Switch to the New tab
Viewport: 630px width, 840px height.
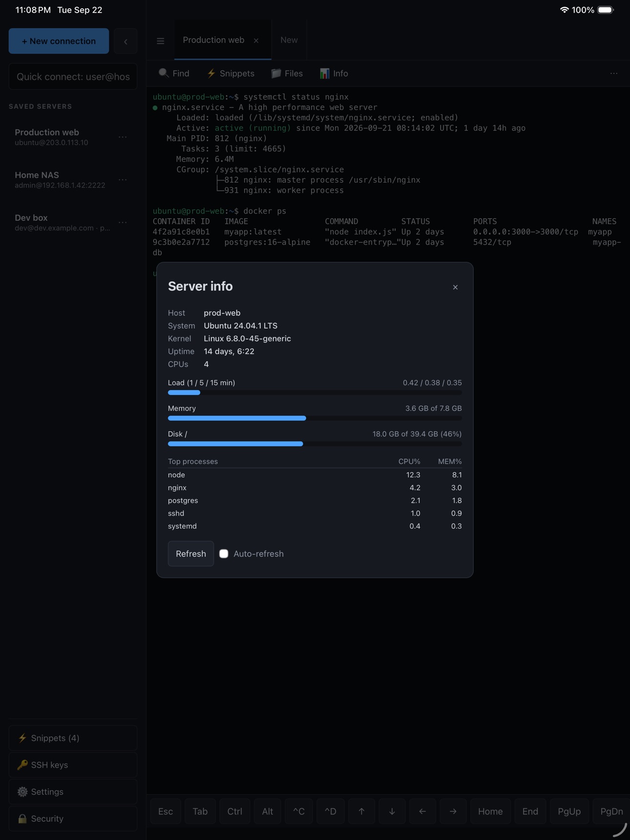289,40
